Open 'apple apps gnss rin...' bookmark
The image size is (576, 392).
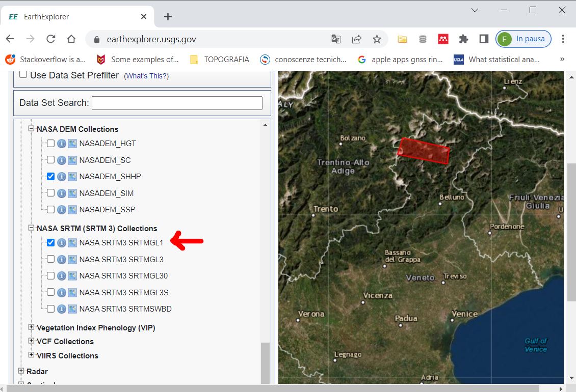point(400,60)
